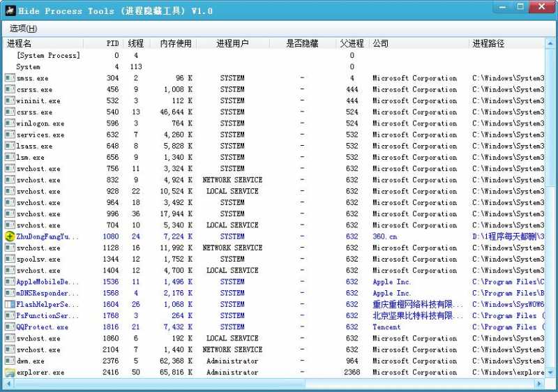This screenshot has height=392, width=558.
Task: Click the mDNSResponder process icon
Action: pos(10,293)
